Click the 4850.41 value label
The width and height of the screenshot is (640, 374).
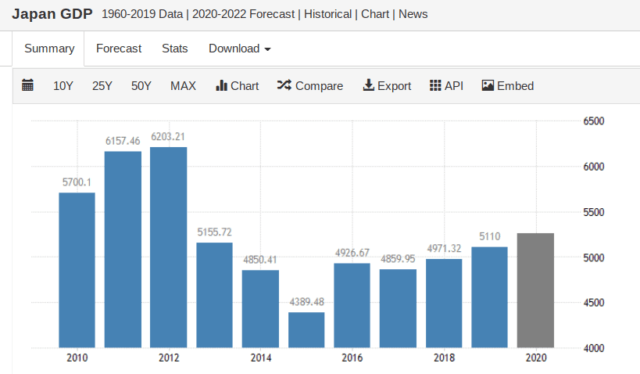260,260
